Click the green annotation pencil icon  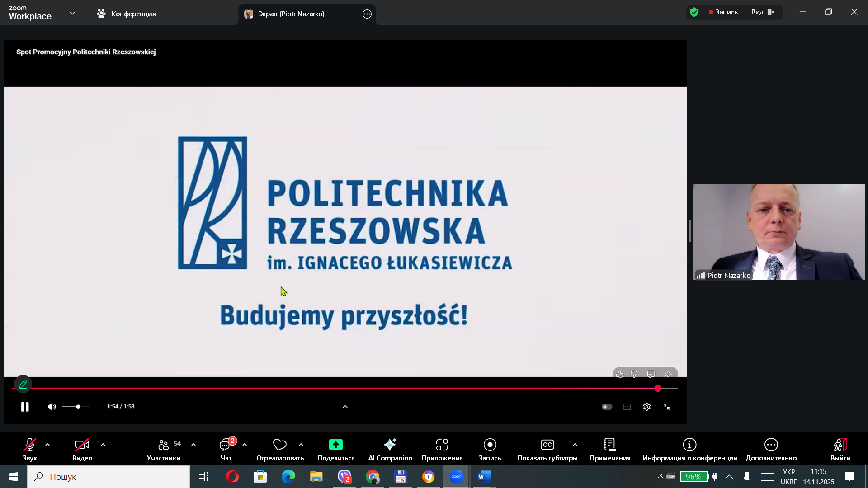pos(23,384)
